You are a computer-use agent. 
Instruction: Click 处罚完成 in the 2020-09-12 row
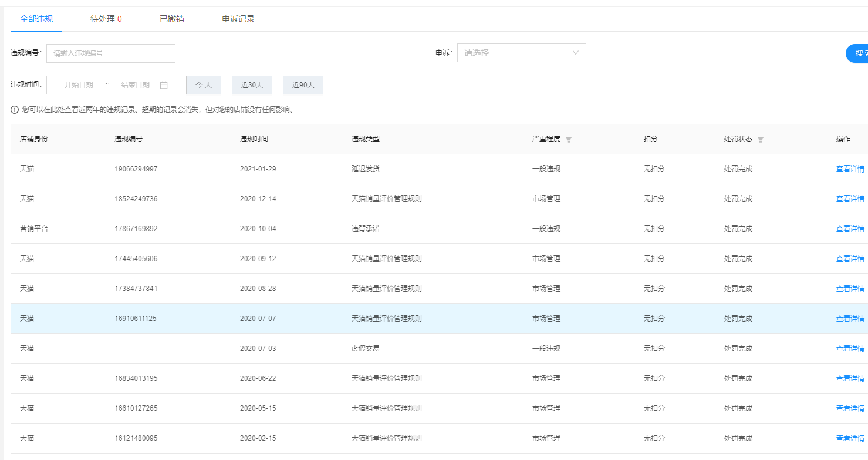click(738, 259)
